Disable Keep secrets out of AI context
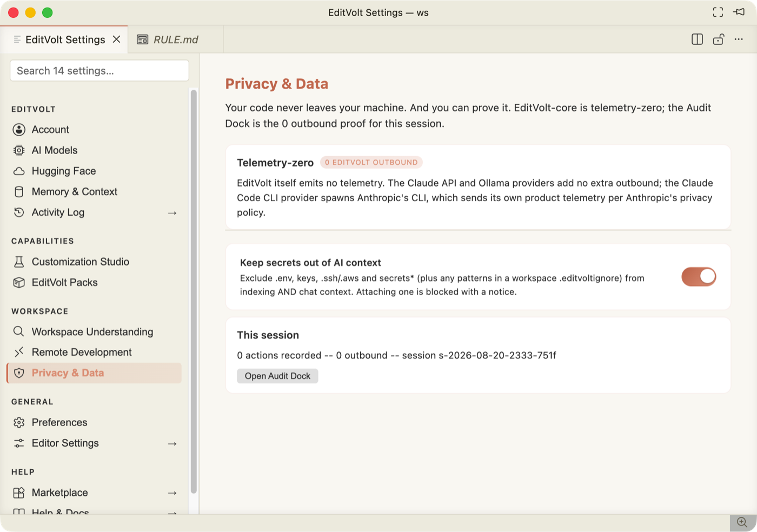 coord(699,277)
